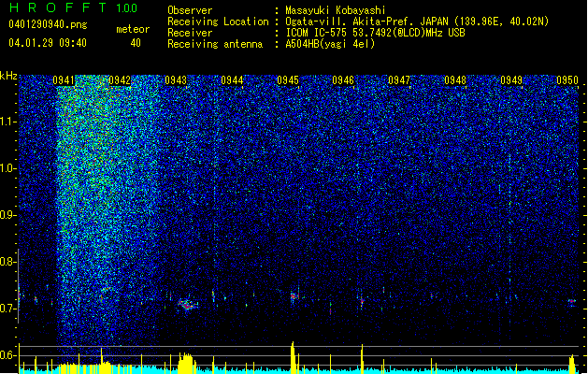Click the 0947 time marker
The height and width of the screenshot is (374, 588).
pos(399,80)
